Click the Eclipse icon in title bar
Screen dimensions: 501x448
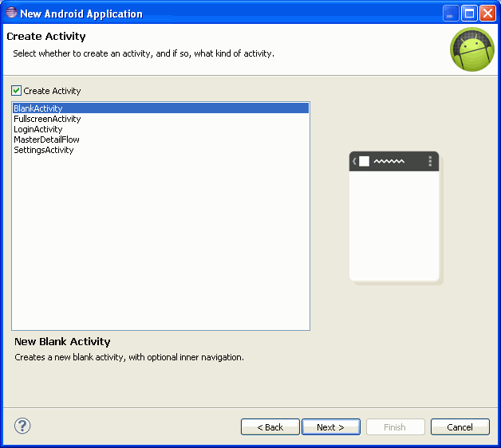coord(11,13)
